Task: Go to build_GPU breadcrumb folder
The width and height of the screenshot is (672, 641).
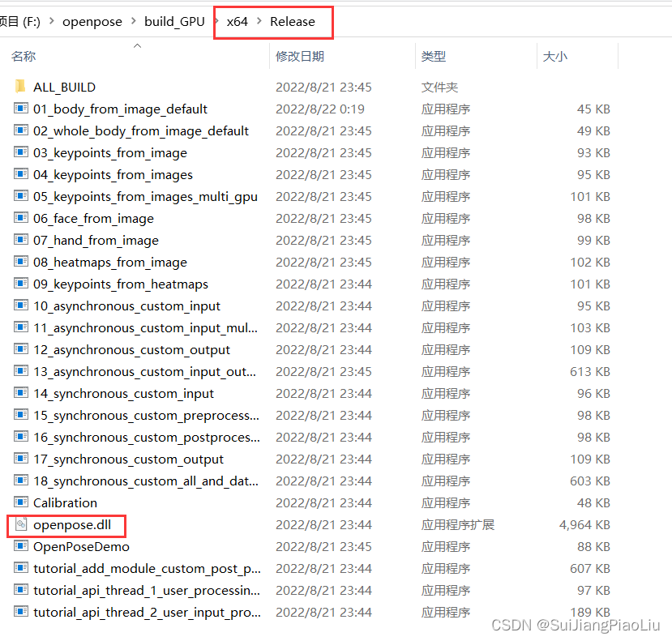Action: pyautogui.click(x=174, y=21)
